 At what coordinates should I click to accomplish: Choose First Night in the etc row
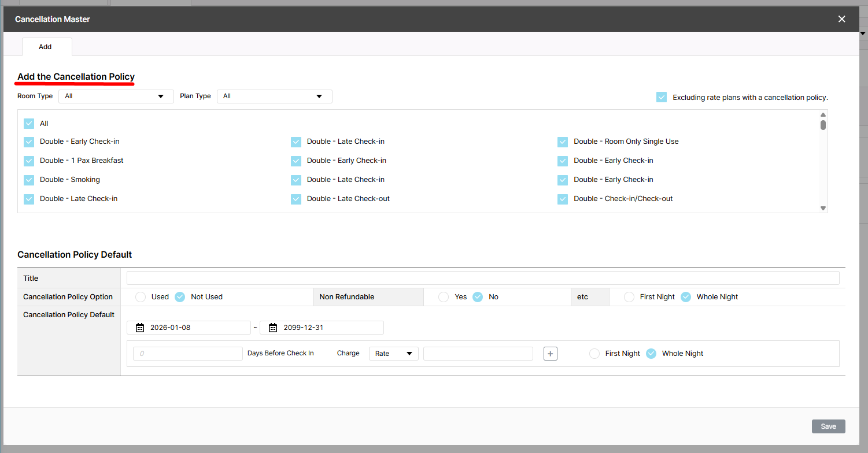(x=629, y=297)
